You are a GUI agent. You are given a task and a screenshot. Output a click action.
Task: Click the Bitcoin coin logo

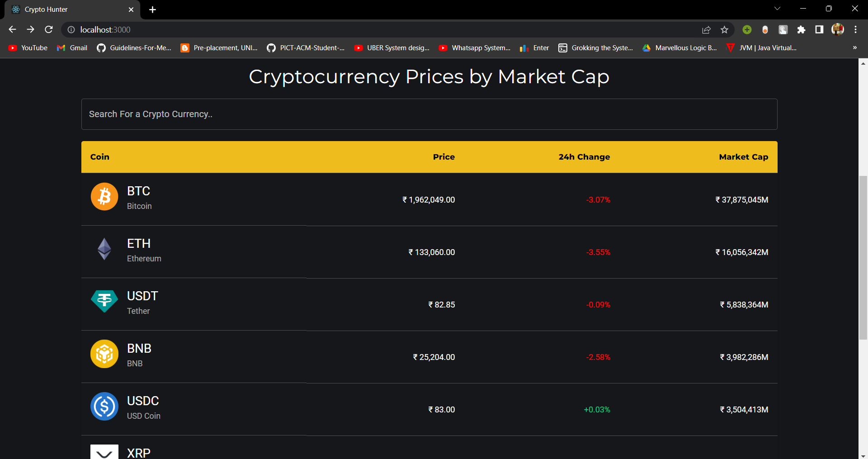tap(104, 196)
